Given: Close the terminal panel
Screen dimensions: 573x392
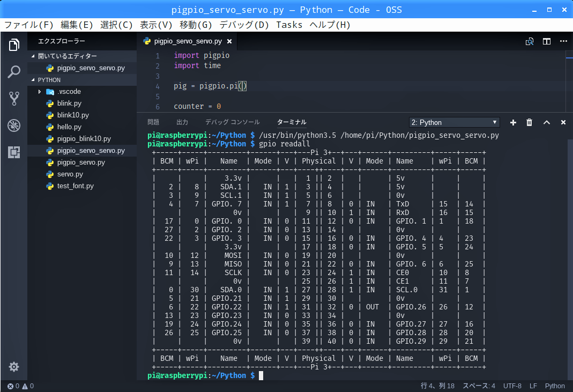Looking at the screenshot, I should pyautogui.click(x=563, y=122).
